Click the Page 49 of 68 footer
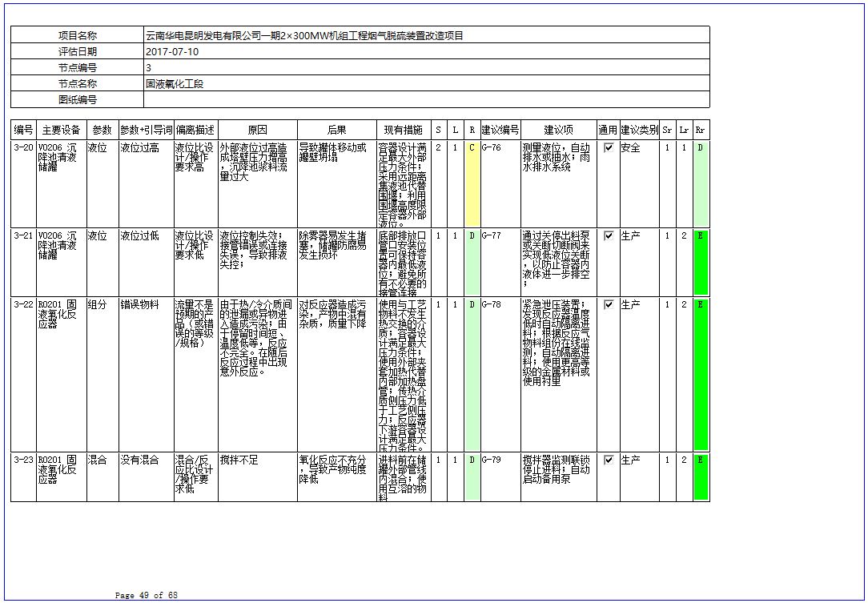Viewport: 868px width, 603px height. (147, 595)
